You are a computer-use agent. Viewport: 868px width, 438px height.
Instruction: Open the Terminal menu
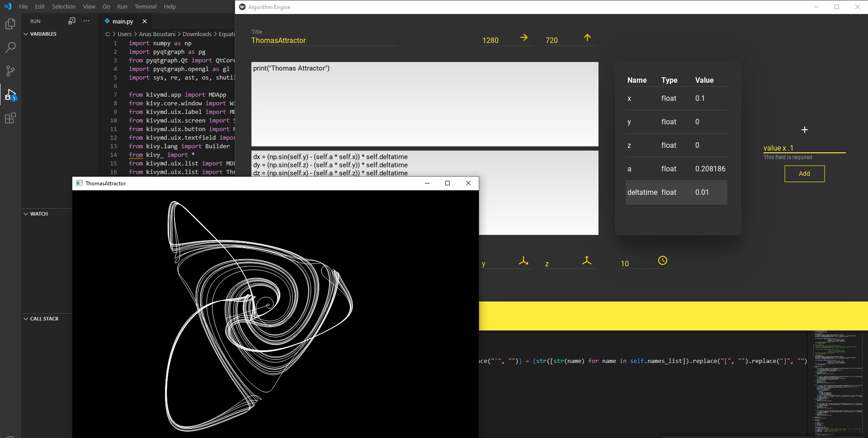coord(146,6)
